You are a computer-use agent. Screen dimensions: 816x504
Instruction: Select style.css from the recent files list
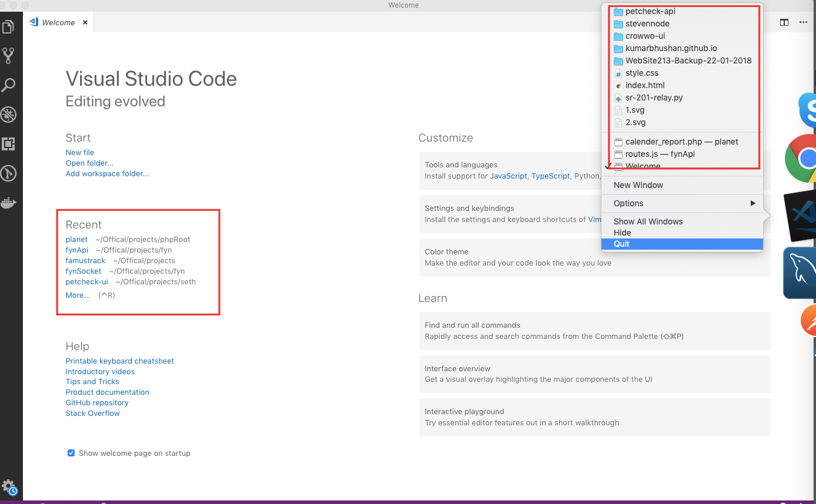641,73
